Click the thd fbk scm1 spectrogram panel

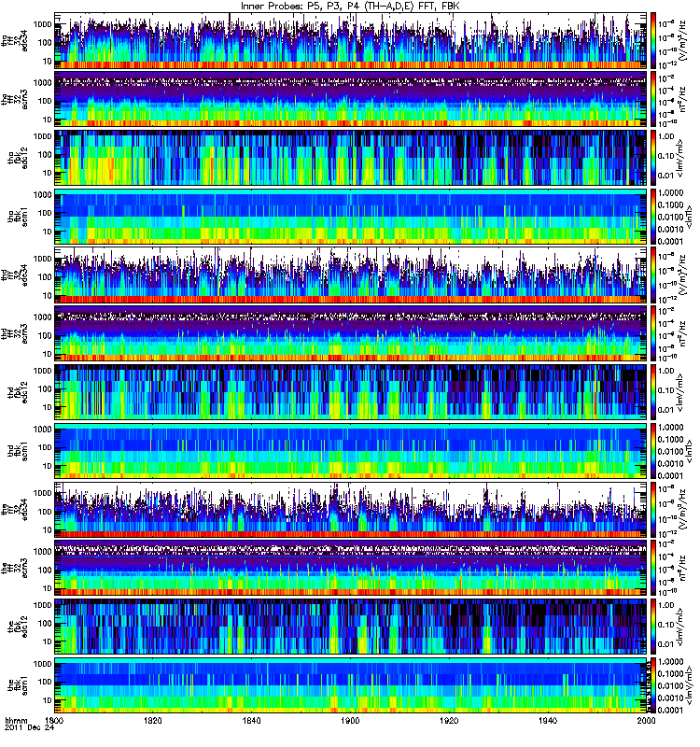click(x=351, y=451)
